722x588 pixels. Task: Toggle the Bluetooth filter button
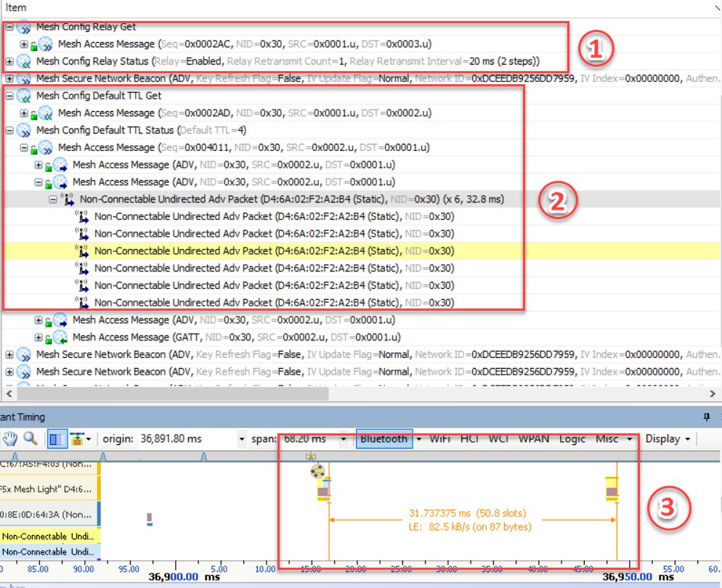tap(384, 438)
